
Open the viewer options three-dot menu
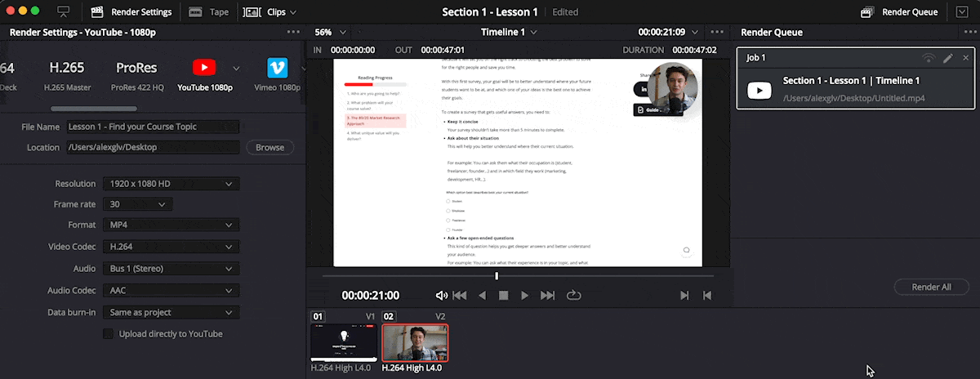[x=719, y=32]
